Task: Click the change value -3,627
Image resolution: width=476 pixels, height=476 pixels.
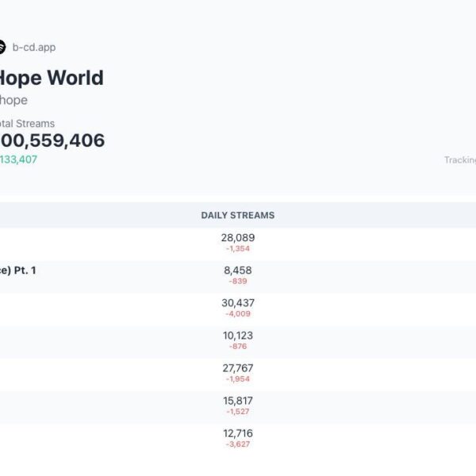Action: pos(238,444)
